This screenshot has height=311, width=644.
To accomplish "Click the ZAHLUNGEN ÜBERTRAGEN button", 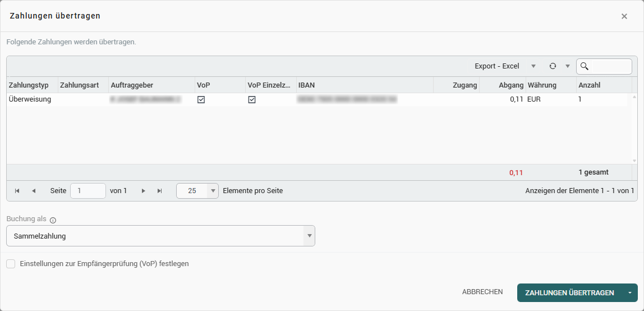I will [569, 293].
